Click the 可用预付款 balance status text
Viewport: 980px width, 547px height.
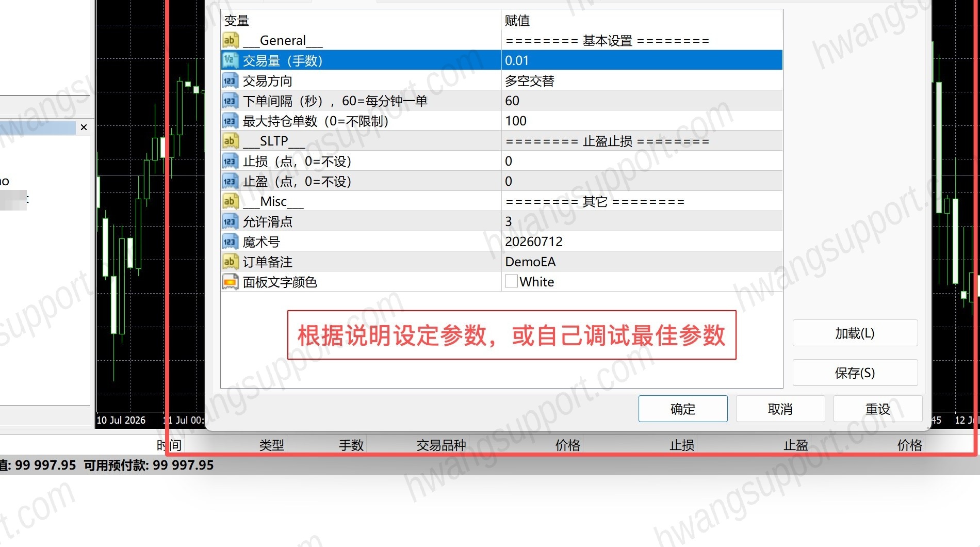point(149,465)
